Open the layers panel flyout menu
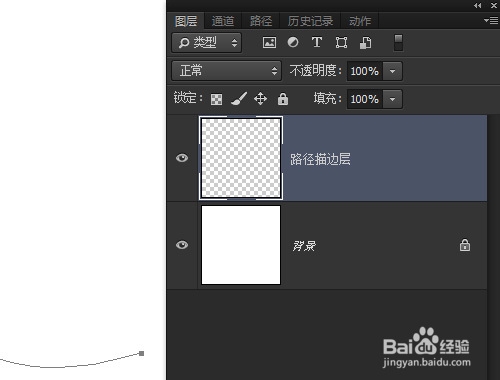The height and width of the screenshot is (380, 500). click(x=491, y=21)
